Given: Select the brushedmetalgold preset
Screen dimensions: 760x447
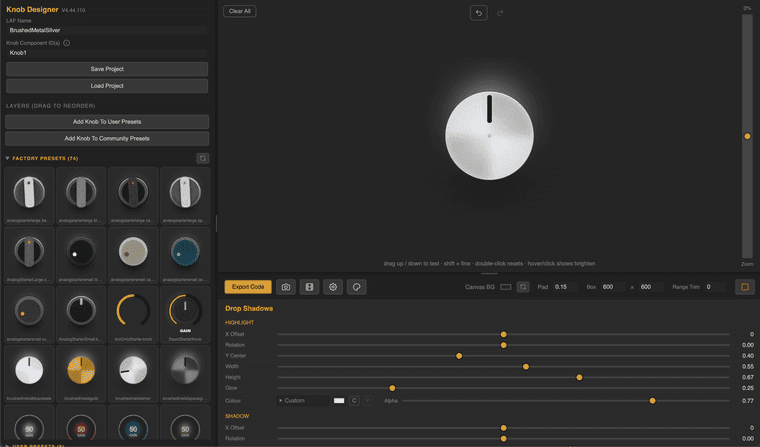Looking at the screenshot, I should coord(81,373).
